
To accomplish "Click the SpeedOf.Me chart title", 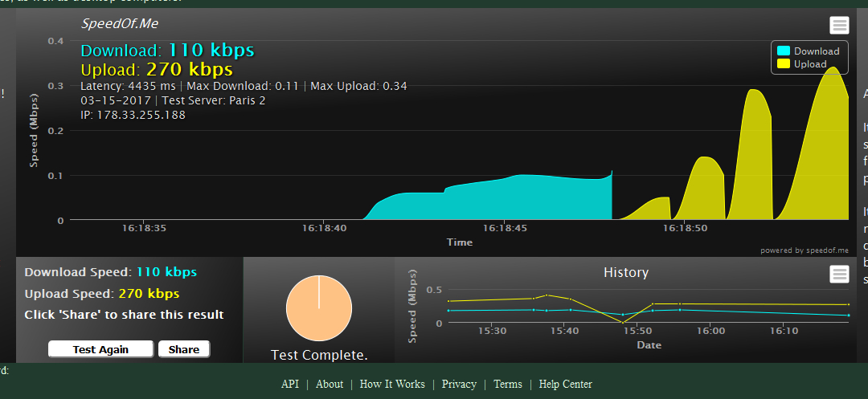I will point(120,24).
